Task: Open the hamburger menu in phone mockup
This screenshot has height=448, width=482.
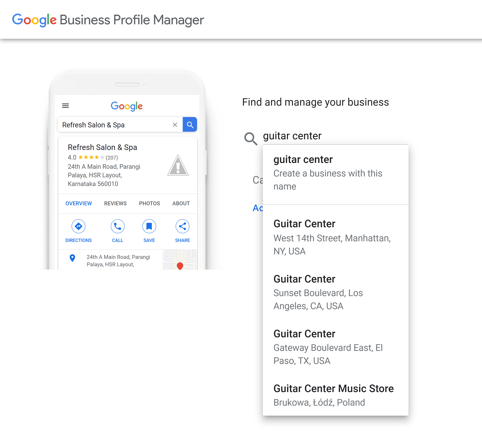Action: click(65, 106)
